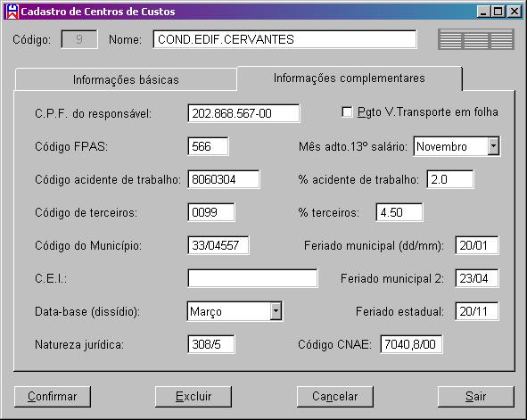The height and width of the screenshot is (420, 527).
Task: Click the Feriado estadual date field
Action: 477,311
